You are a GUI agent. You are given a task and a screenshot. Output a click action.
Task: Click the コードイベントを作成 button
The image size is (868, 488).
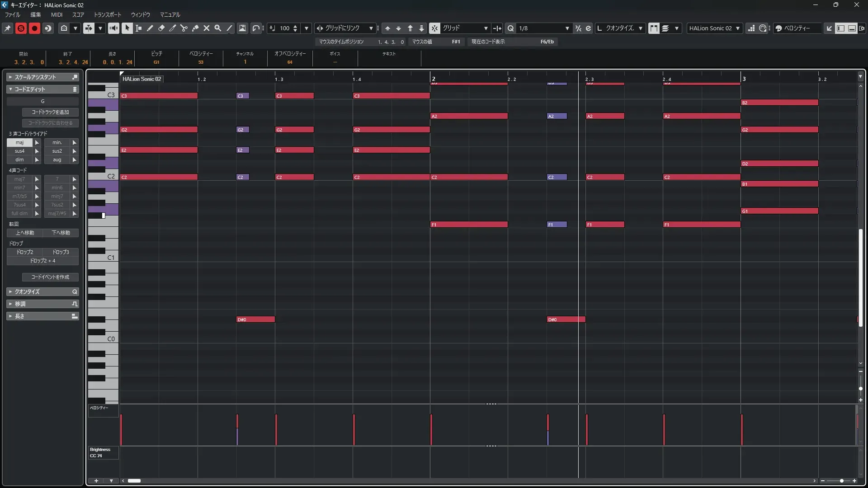(50, 277)
